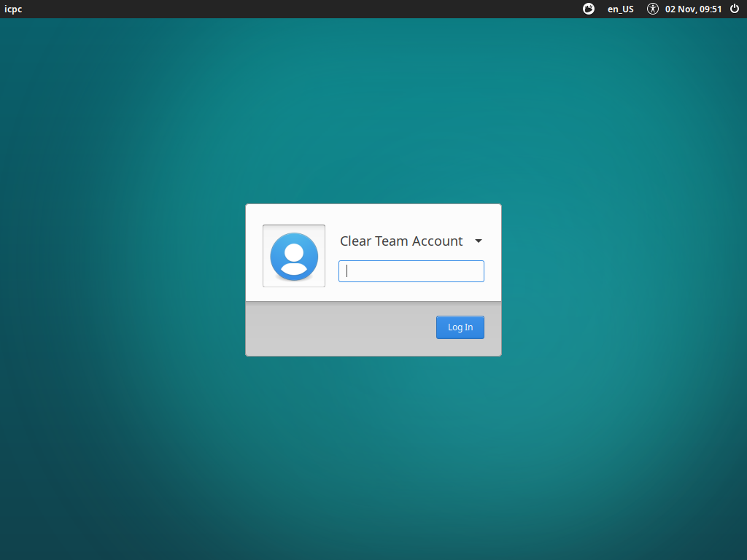Click the date and time indicator
The width and height of the screenshot is (747, 560).
tap(693, 9)
